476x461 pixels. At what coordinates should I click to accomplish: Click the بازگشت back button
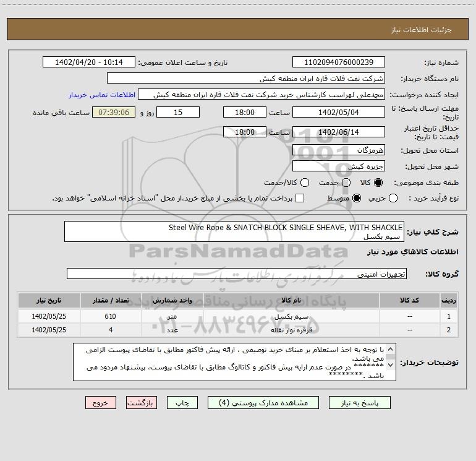[142, 403]
